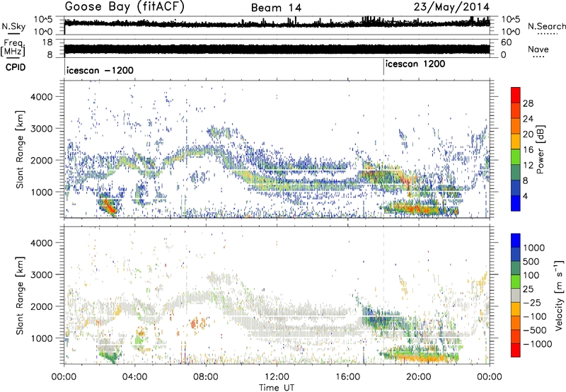The height and width of the screenshot is (392, 566).
Task: Click the Goose Bay (fitACF) title
Action: [125, 7]
